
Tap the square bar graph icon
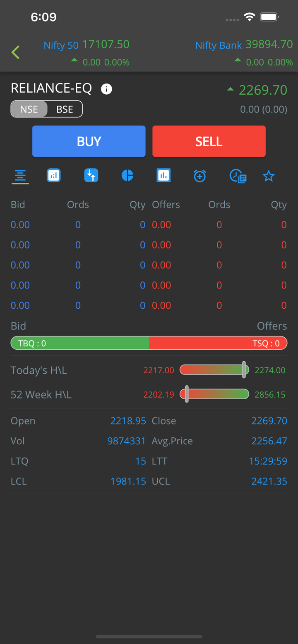pos(163,176)
